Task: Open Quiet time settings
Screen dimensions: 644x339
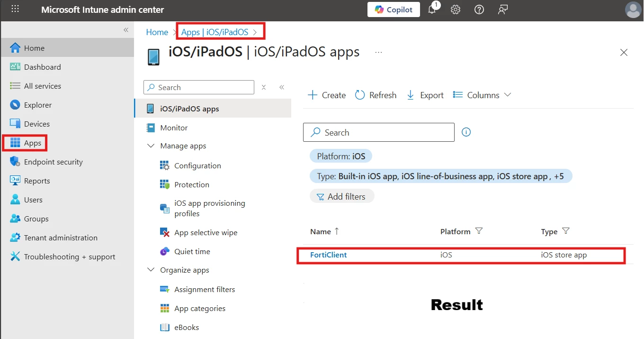Action: pyautogui.click(x=192, y=251)
